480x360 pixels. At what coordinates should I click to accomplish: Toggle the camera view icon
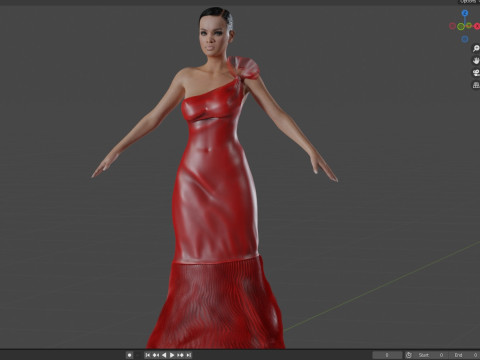point(476,73)
